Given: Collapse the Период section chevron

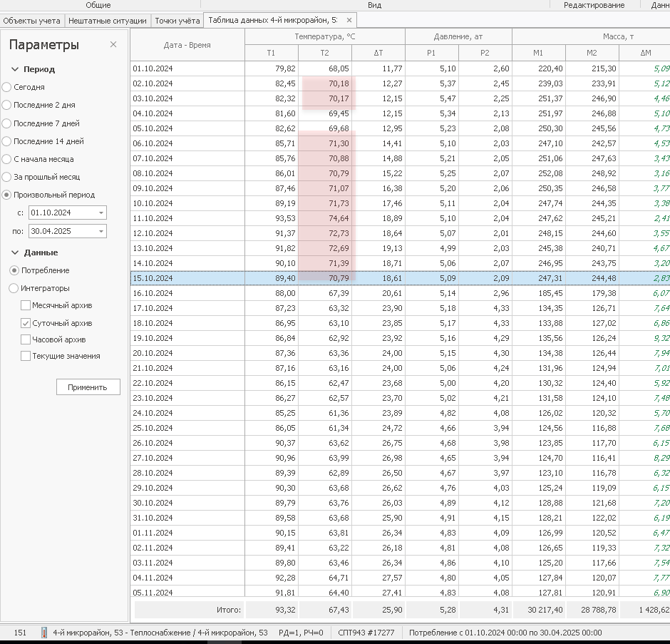Looking at the screenshot, I should [x=15, y=70].
